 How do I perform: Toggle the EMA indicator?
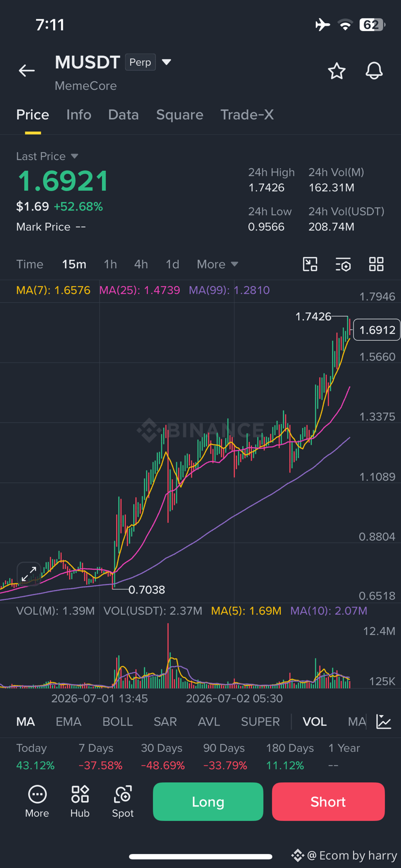(68, 722)
